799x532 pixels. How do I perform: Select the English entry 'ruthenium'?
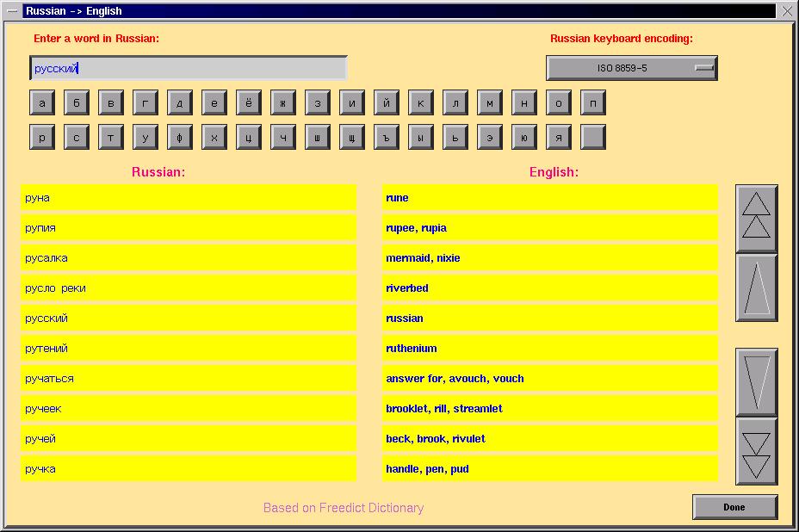point(549,349)
